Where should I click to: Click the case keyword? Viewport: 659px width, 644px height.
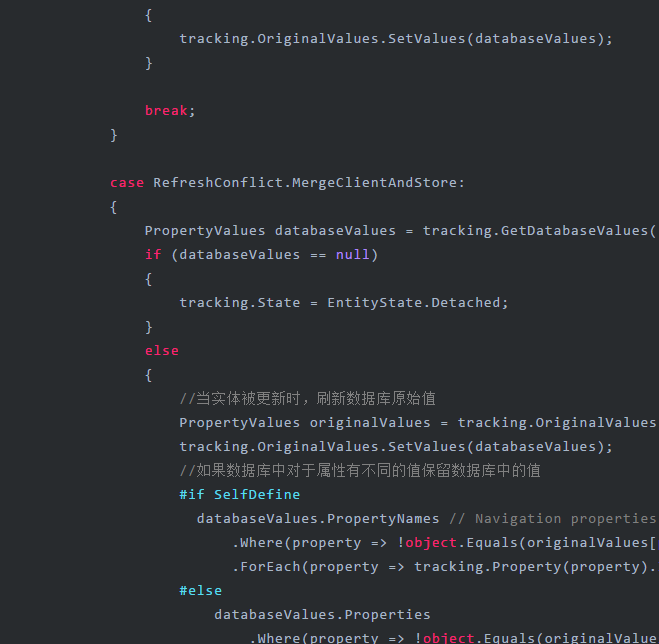[x=127, y=183]
